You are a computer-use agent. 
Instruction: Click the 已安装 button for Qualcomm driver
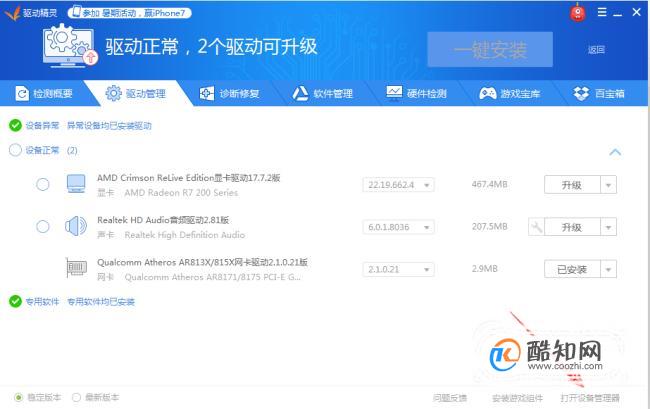(572, 269)
